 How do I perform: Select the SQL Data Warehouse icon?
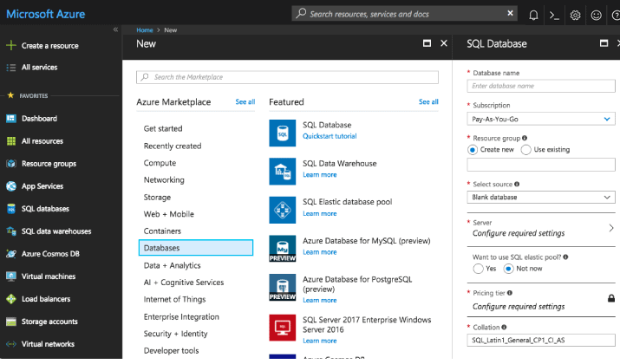pos(283,171)
